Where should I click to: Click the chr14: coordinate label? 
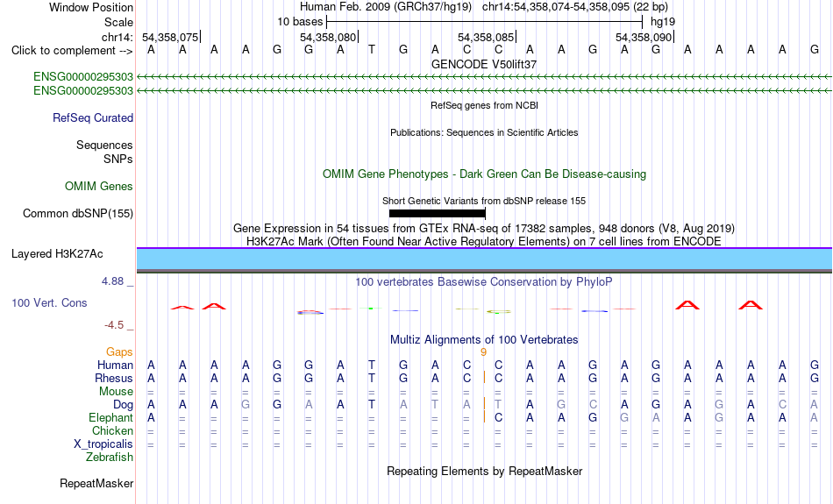coord(118,37)
